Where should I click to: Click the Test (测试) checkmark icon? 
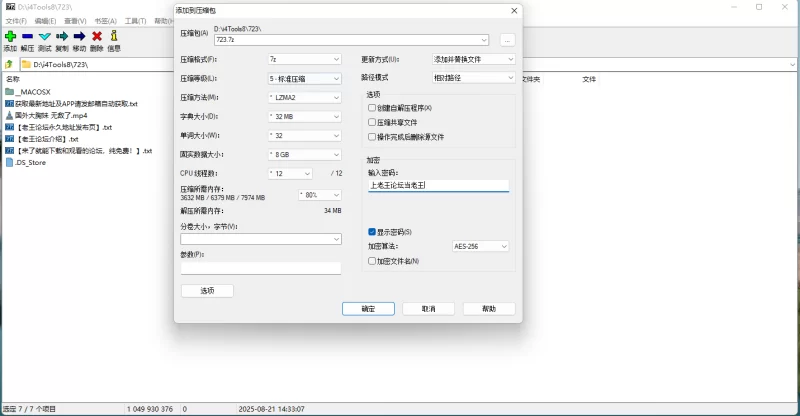click(x=45, y=36)
